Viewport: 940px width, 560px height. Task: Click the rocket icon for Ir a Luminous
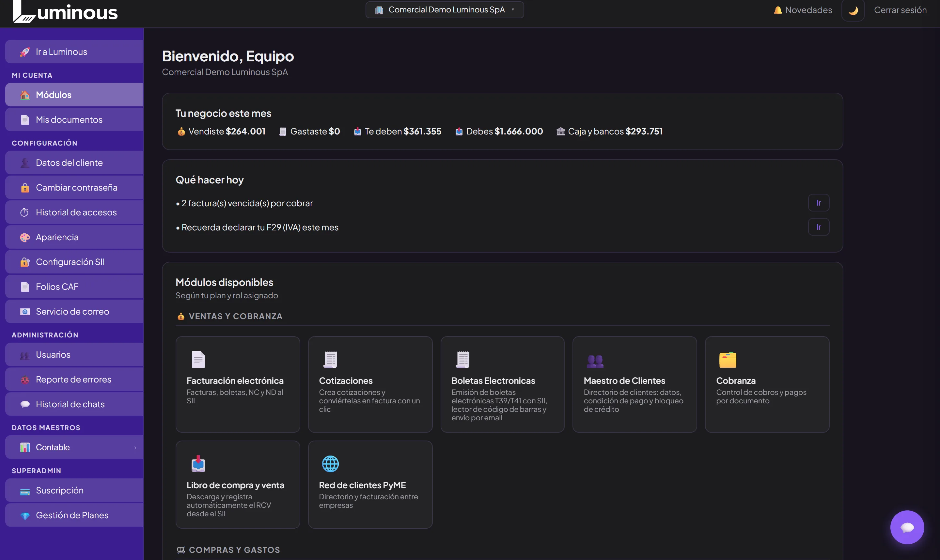point(25,52)
